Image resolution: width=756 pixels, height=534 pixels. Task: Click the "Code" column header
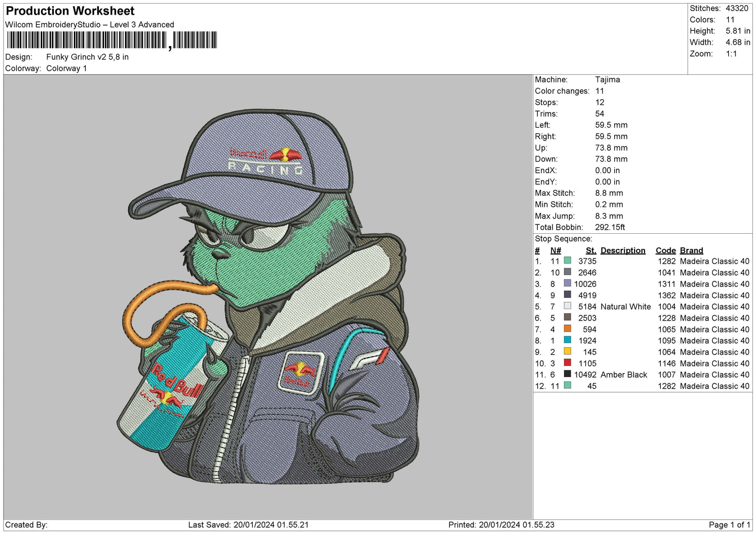pos(665,251)
